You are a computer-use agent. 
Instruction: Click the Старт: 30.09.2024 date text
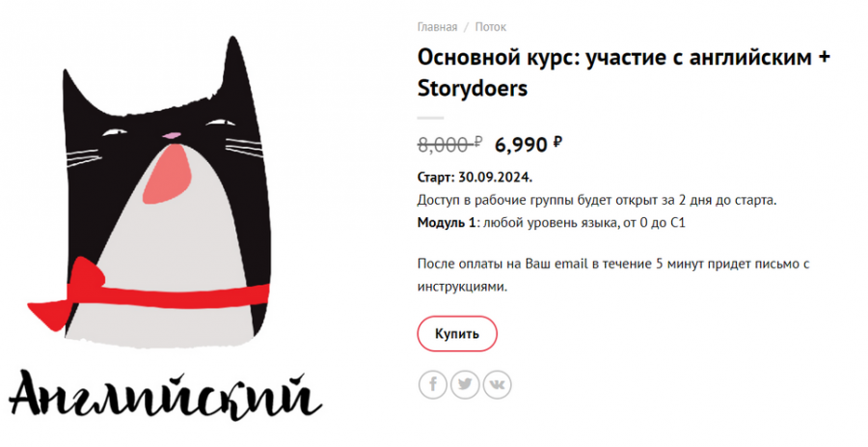(475, 178)
